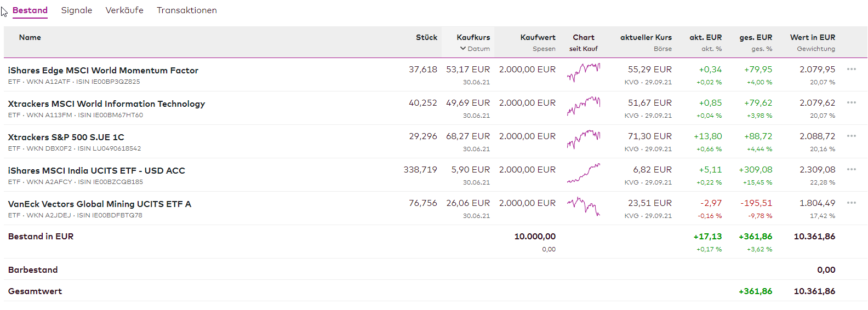Sort table by Name column header
This screenshot has height=310, width=868.
click(x=30, y=37)
